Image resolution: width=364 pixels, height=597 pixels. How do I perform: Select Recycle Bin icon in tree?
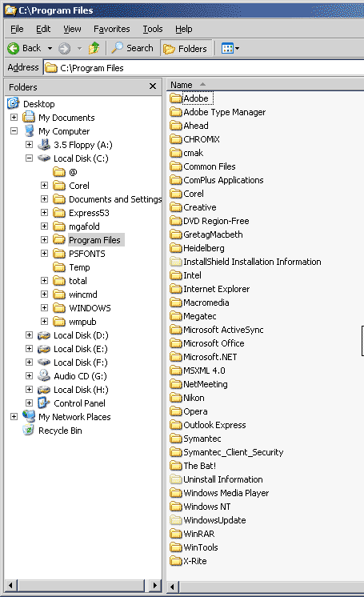pos(29,431)
